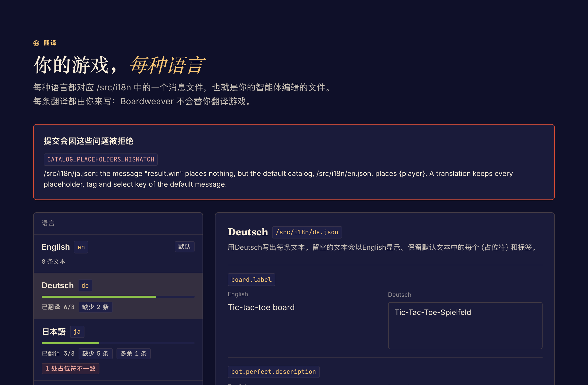Click the CATALOG_PLACEHOLDERS_MISMATCH error code
Viewport: 588px width, 385px height.
[101, 159]
